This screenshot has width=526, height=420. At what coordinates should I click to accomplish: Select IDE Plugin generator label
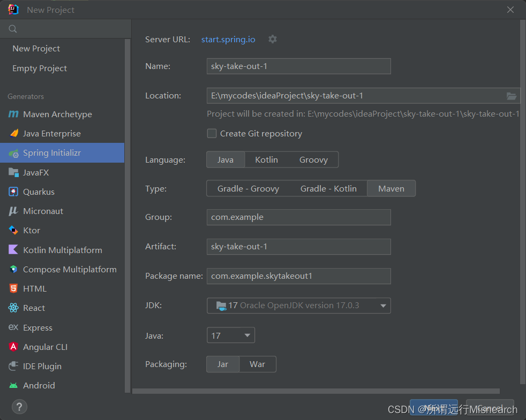42,366
